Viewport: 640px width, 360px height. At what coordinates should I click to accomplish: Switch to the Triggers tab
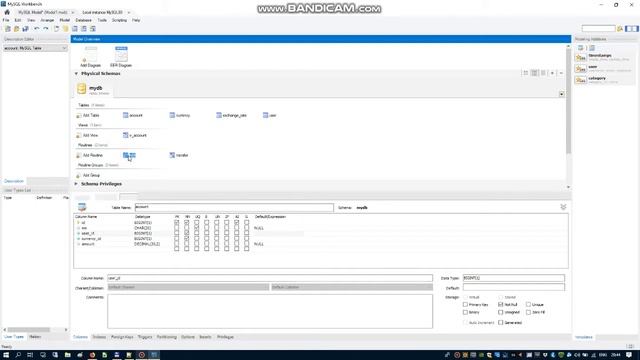(x=145, y=337)
